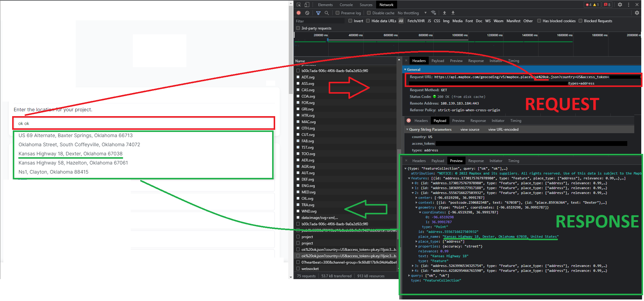Image resolution: width=644 pixels, height=301 pixels.
Task: Choose suggestion Ns1, Clayton, Oklahoma 88415
Action: [53, 172]
